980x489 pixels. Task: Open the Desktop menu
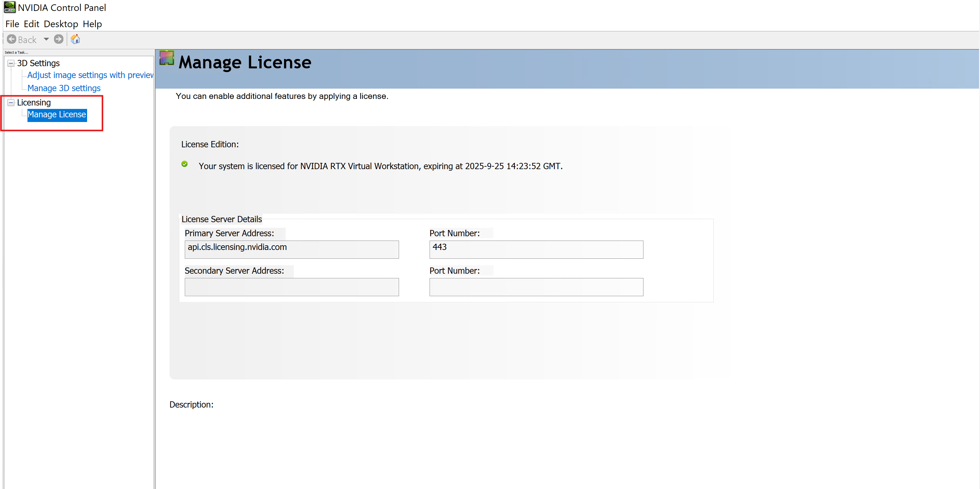(61, 24)
